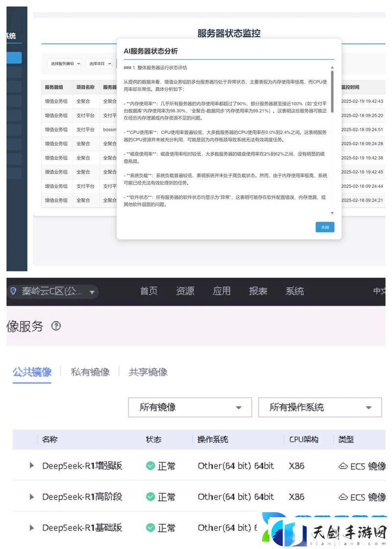
Task: Click the scrollbar thumb in the AI analysis dialog
Action: click(x=332, y=92)
